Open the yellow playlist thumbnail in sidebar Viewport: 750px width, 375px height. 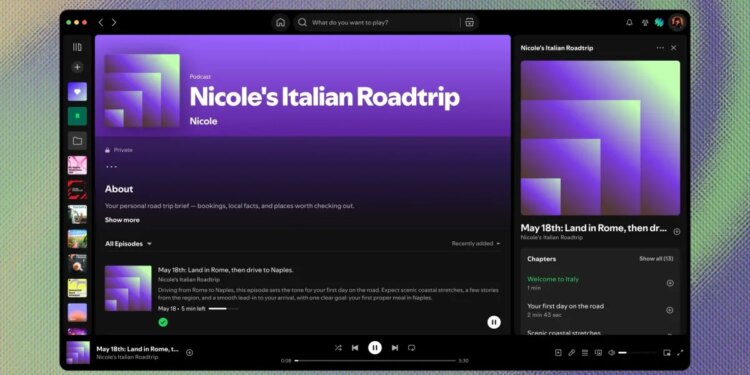[77, 288]
